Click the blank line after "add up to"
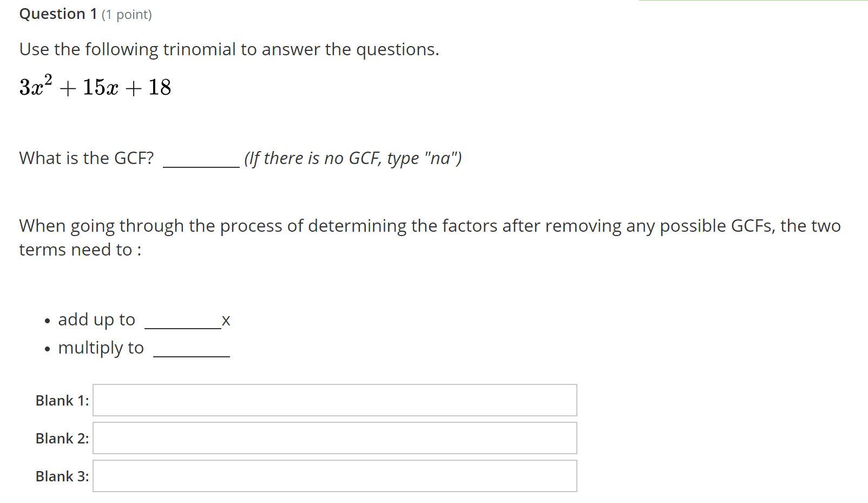 tap(183, 323)
